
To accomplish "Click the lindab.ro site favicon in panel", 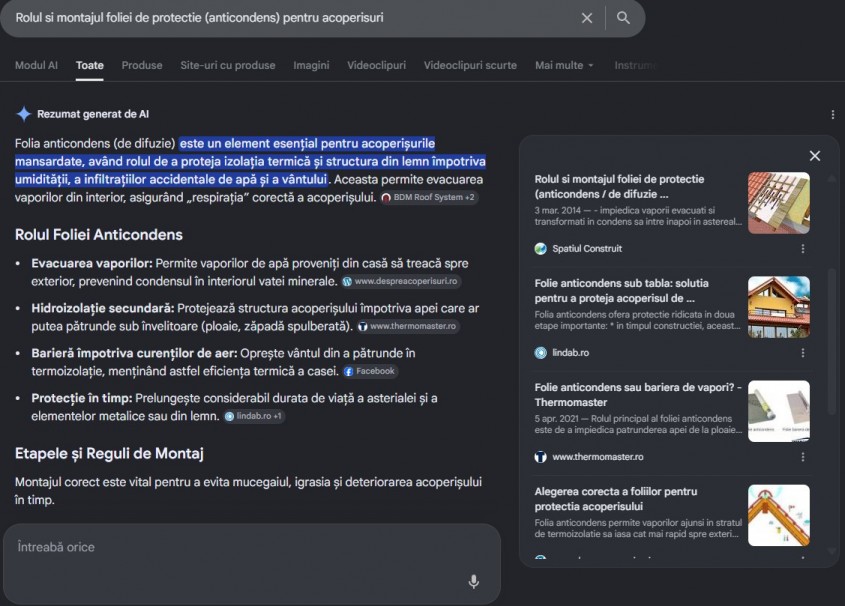I will pos(541,352).
